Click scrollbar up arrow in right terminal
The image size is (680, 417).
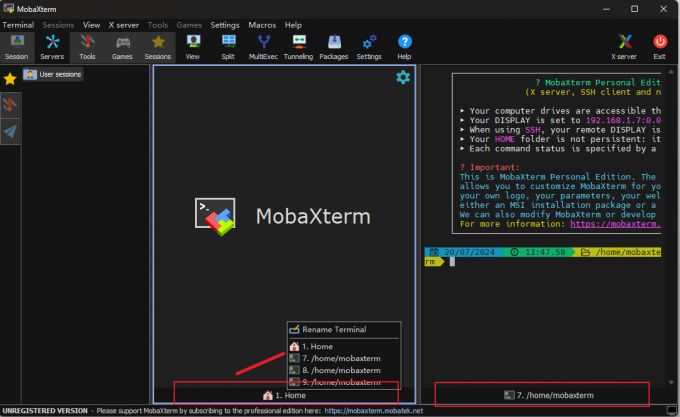coord(671,72)
